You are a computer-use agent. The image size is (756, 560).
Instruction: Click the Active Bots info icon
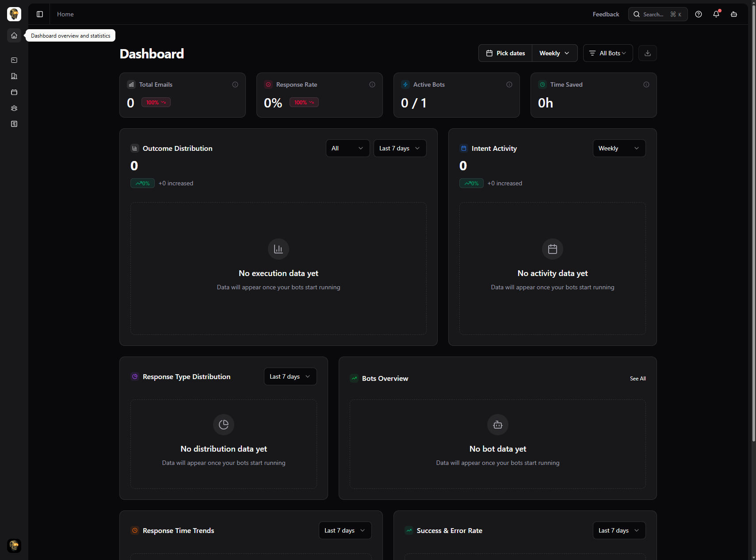509,84
